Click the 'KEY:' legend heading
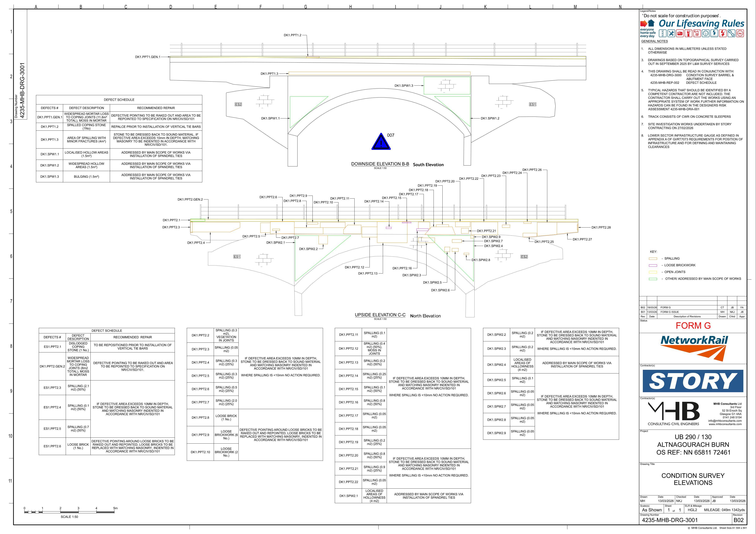The image size is (756, 534). point(653,252)
